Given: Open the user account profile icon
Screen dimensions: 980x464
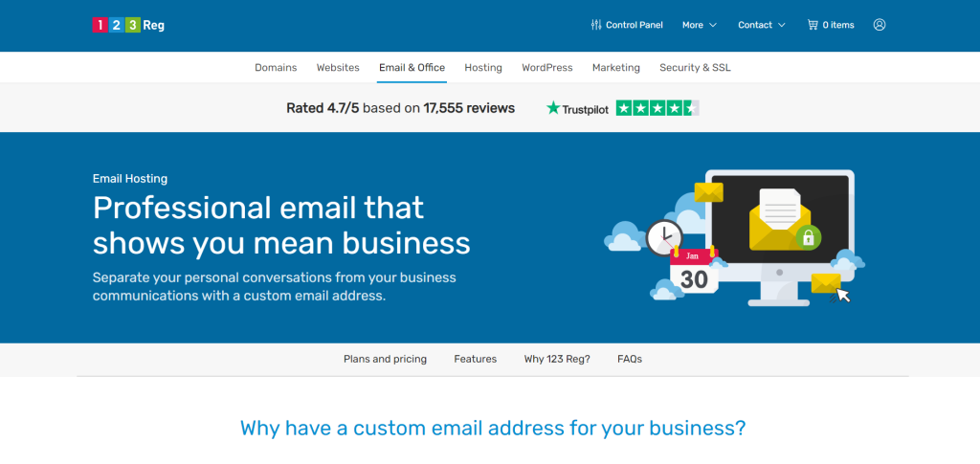Looking at the screenshot, I should [880, 25].
